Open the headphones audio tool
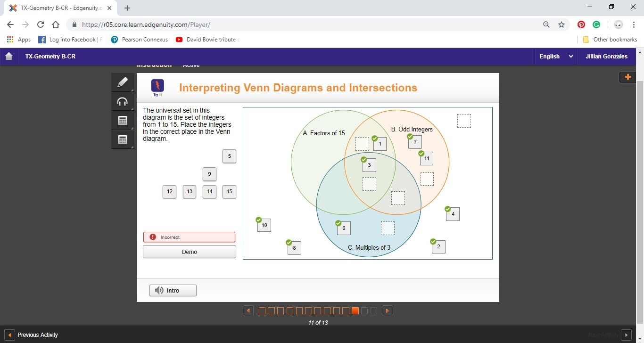The image size is (644, 343). pos(123,101)
